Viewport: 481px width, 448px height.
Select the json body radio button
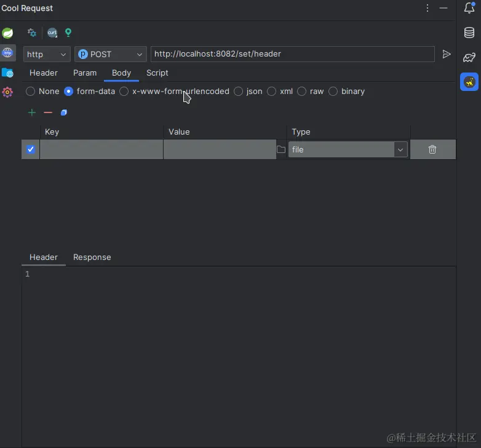pyautogui.click(x=239, y=92)
